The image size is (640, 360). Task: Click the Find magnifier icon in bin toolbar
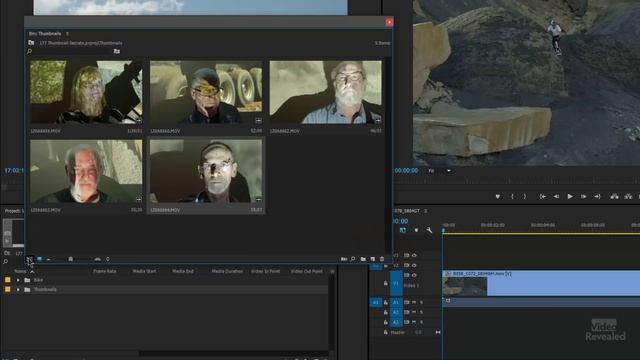tap(353, 259)
